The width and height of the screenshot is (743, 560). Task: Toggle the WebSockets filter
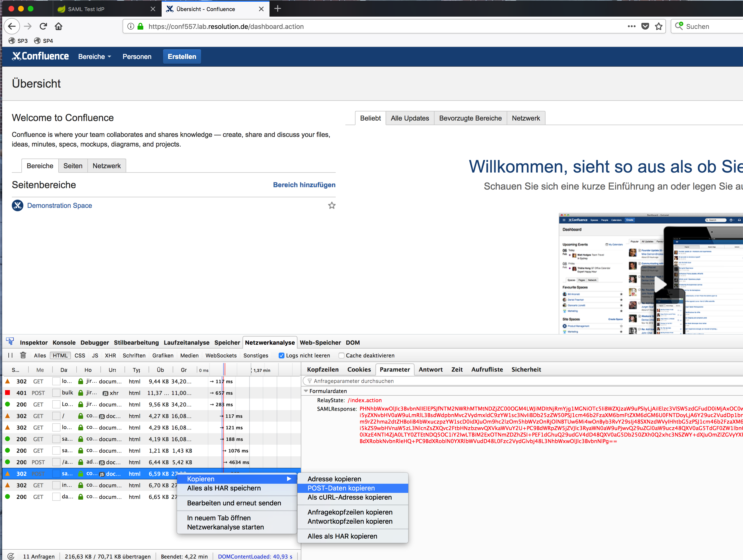click(x=221, y=355)
